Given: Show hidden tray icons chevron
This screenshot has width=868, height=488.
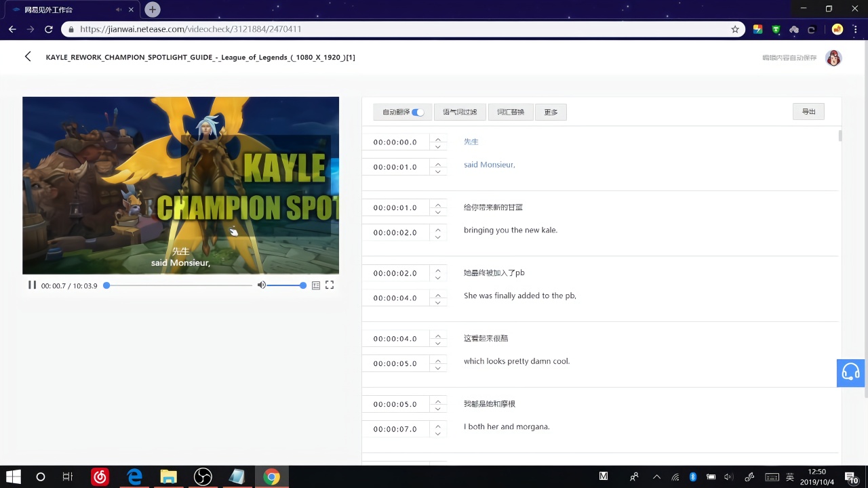Looking at the screenshot, I should coord(656,477).
